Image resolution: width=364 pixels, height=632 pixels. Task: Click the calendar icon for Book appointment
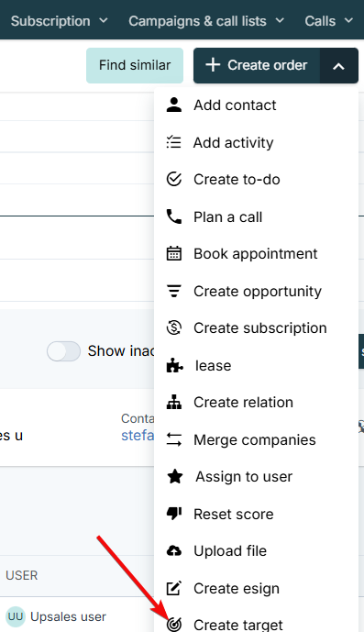[174, 253]
